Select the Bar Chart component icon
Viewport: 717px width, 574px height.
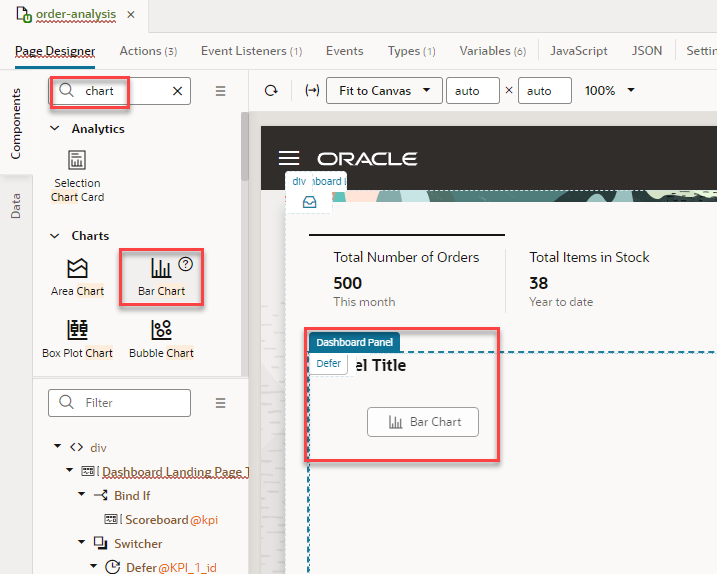pyautogui.click(x=161, y=268)
